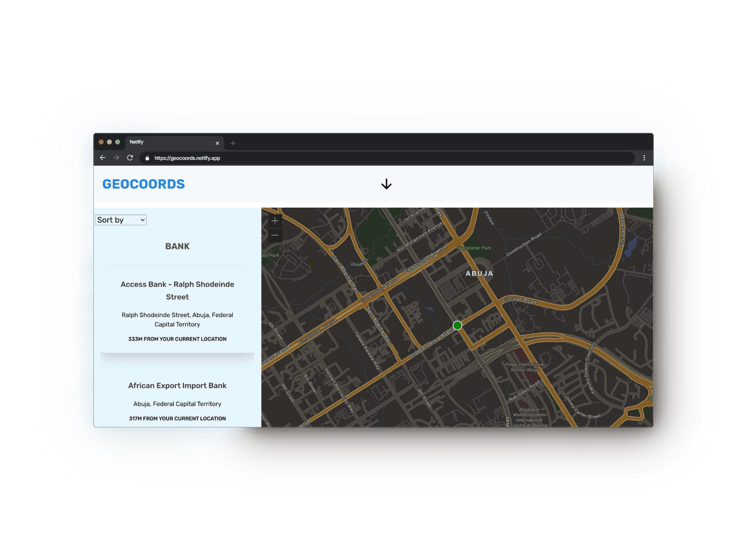Click the reload page icon
This screenshot has width=747, height=560.
[x=130, y=158]
